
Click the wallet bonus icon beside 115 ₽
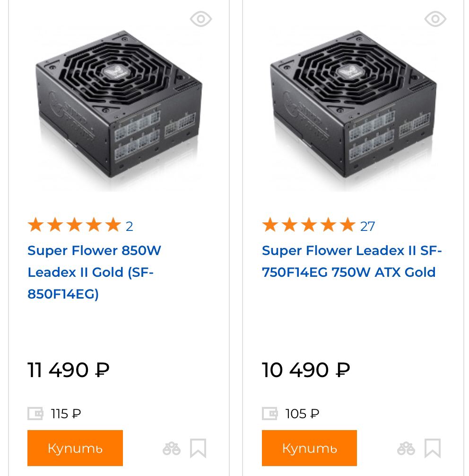(35, 414)
